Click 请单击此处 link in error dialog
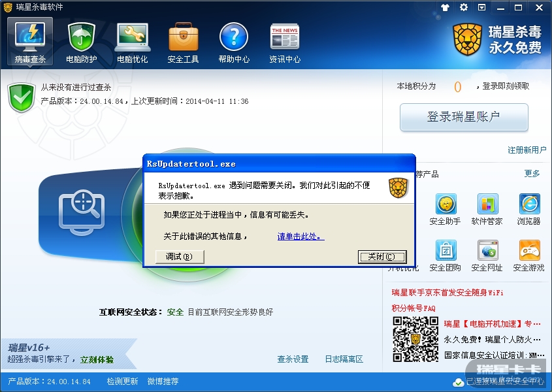Image resolution: width=552 pixels, height=392 pixels. click(300, 237)
